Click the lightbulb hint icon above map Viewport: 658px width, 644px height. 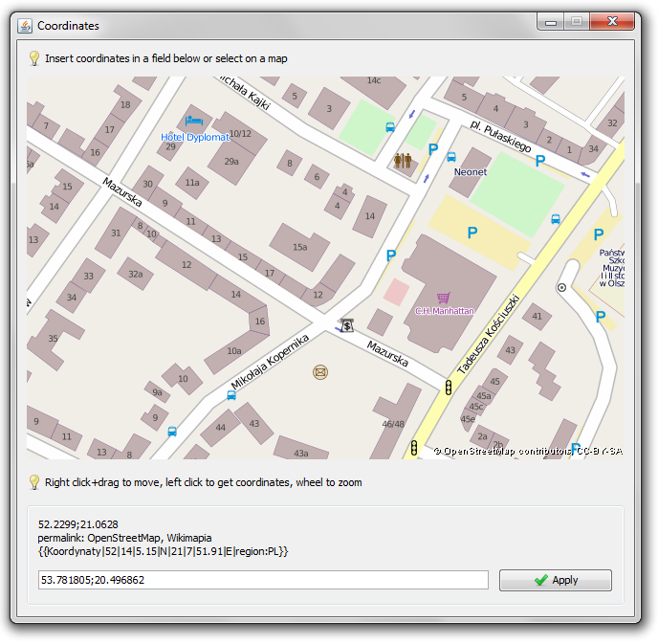[34, 58]
